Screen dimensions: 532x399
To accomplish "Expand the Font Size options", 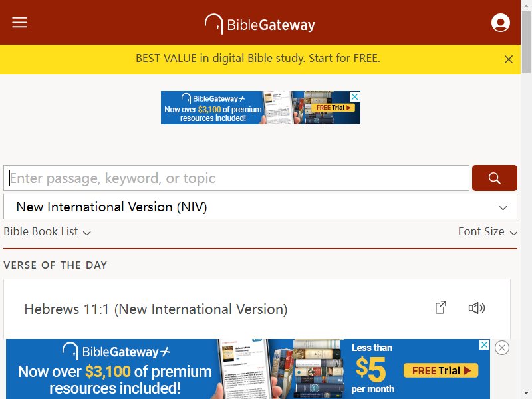I will click(x=487, y=231).
